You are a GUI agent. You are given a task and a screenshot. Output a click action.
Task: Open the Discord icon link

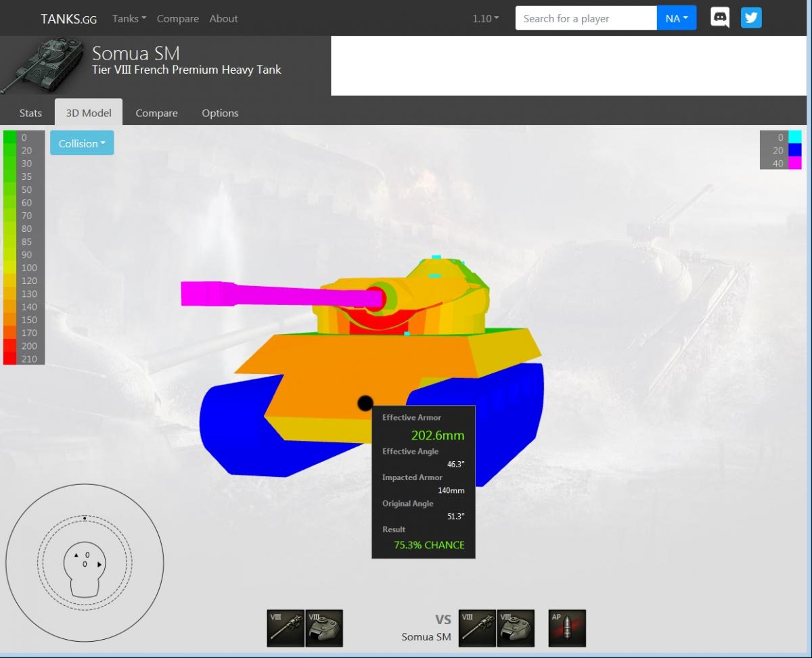tap(720, 18)
